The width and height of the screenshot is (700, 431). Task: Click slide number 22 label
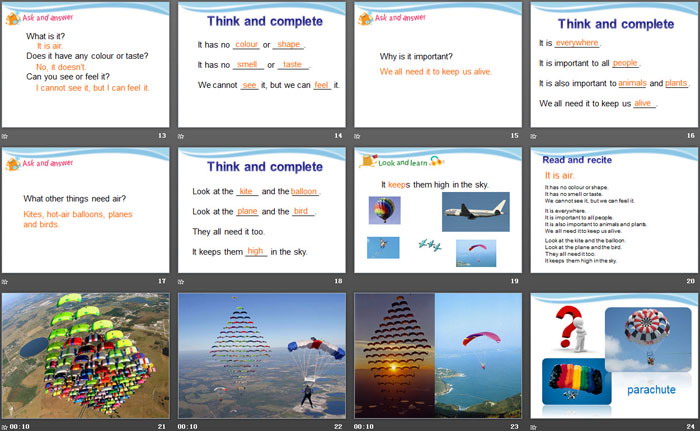[338, 427]
